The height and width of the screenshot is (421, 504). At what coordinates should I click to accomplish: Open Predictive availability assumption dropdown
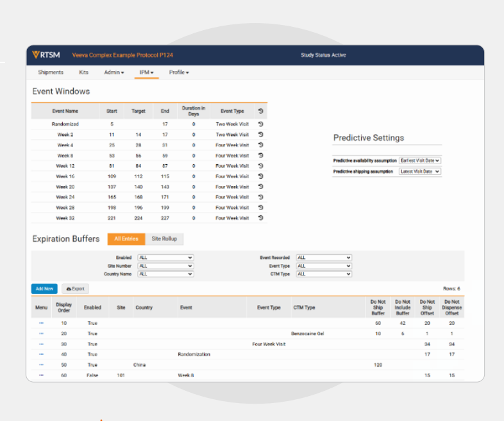[420, 161]
